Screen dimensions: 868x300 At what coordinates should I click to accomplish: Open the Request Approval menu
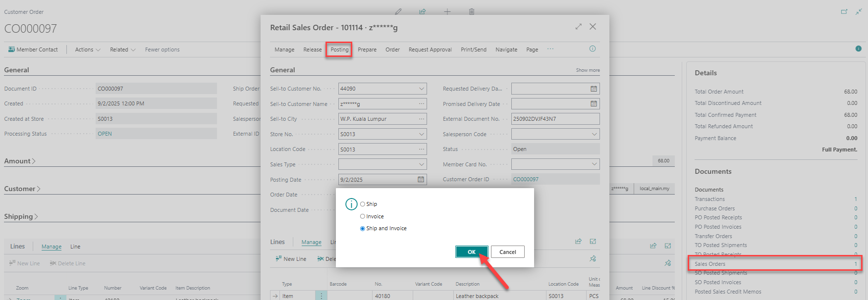point(430,50)
